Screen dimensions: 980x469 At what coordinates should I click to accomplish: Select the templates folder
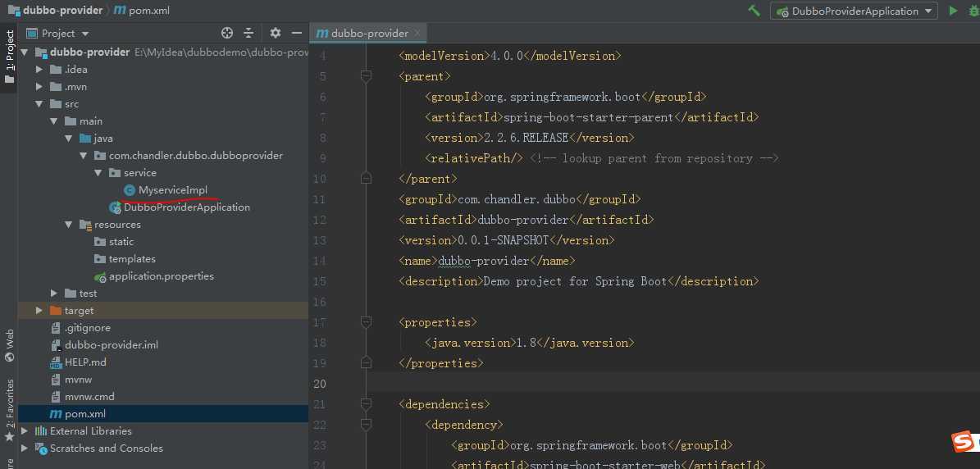132,259
